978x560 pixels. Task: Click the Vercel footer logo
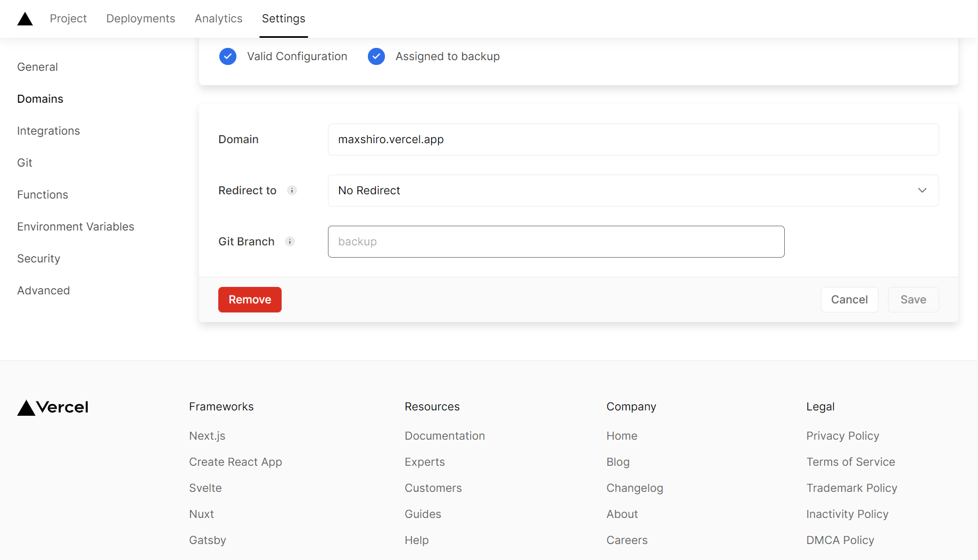click(53, 407)
